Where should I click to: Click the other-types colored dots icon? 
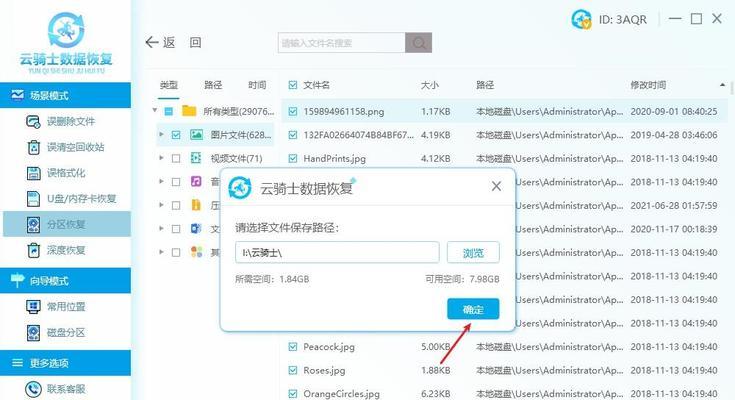point(196,252)
